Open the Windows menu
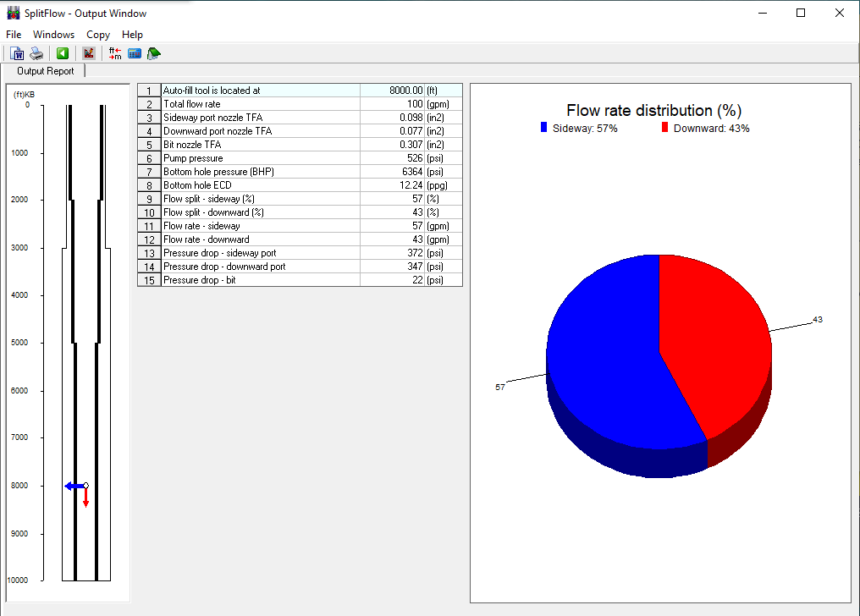 click(53, 35)
